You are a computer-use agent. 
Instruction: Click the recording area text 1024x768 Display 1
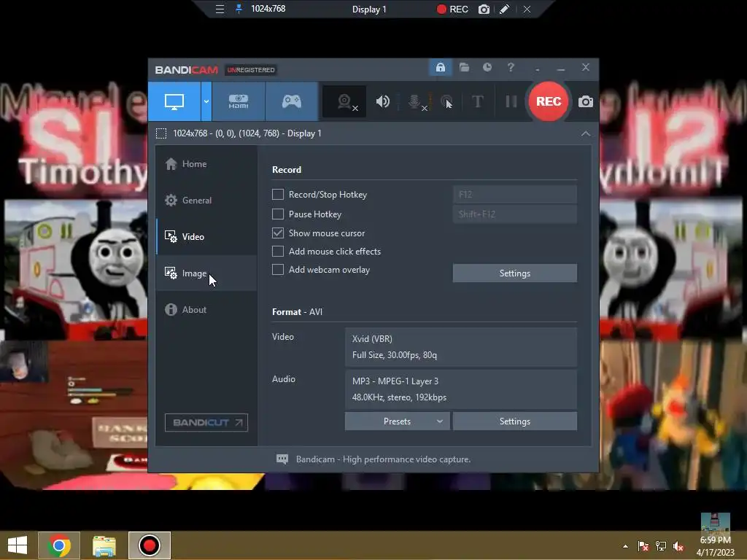click(247, 133)
